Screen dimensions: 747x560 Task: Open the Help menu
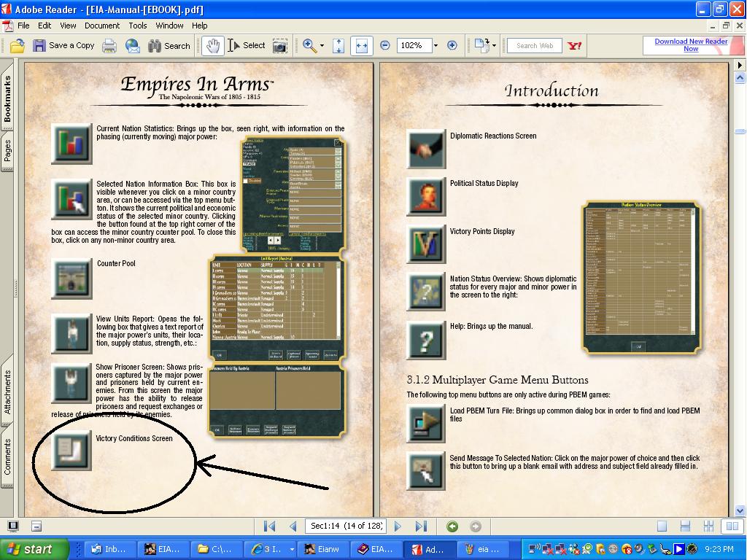(200, 26)
